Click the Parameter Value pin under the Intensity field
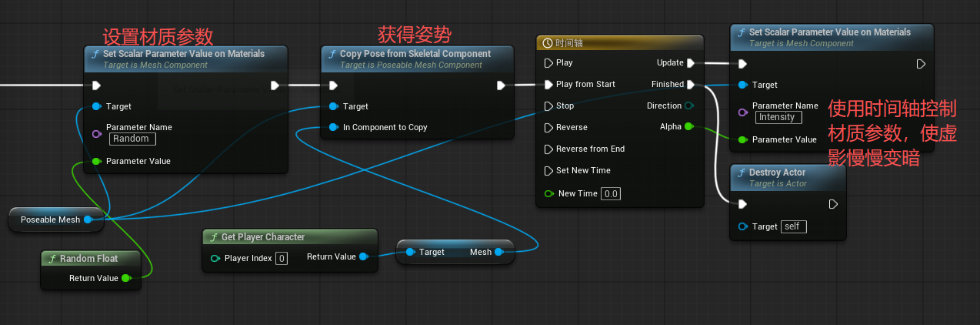This screenshot has width=980, height=325. pyautogui.click(x=742, y=139)
